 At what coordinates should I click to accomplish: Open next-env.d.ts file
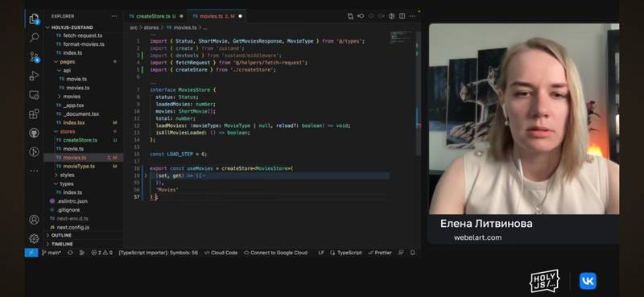[x=72, y=219]
